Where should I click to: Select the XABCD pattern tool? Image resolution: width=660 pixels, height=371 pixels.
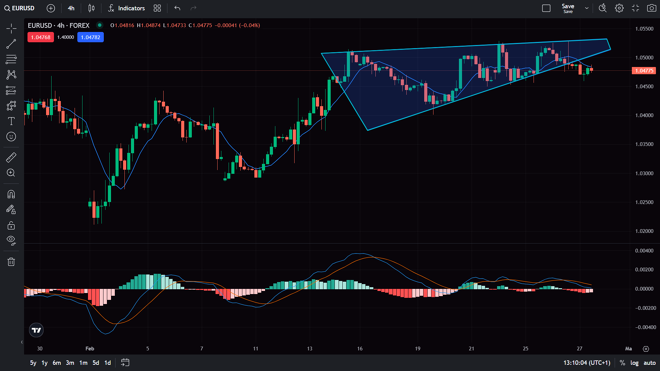pos(11,75)
